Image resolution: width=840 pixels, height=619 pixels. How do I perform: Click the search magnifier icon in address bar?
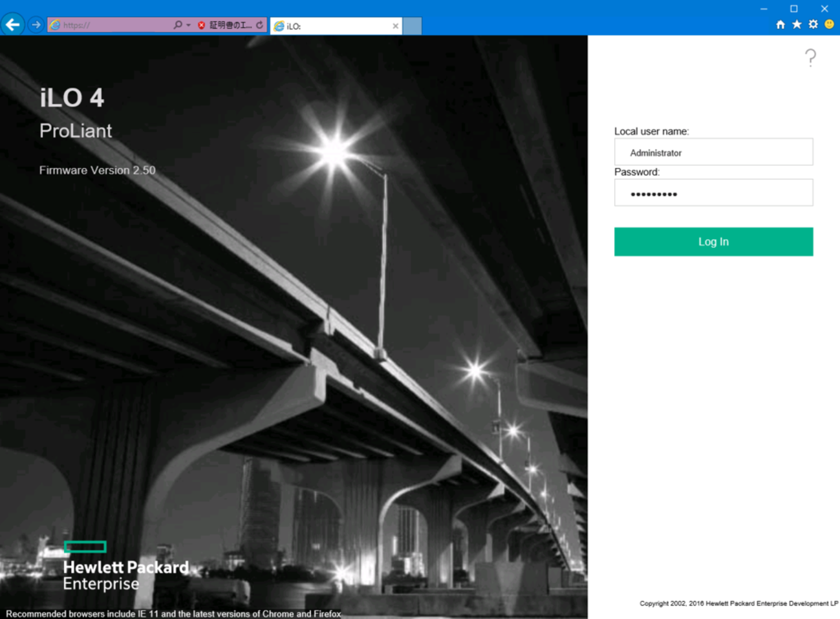tap(178, 25)
